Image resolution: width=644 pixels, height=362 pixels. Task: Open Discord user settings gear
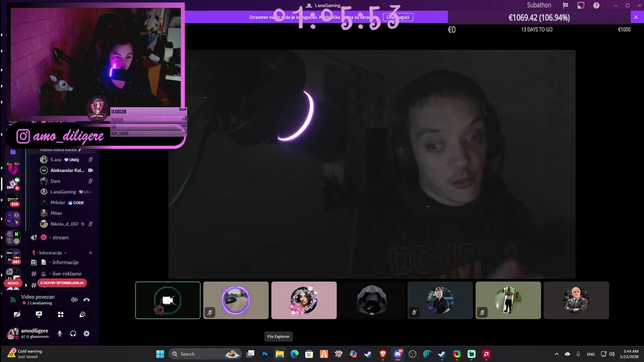click(87, 333)
